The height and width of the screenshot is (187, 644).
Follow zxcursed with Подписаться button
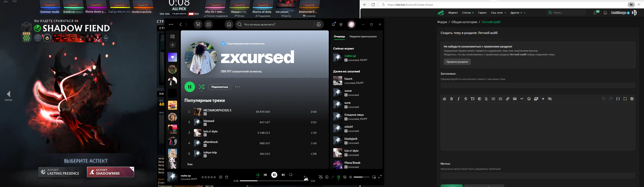[x=220, y=87]
